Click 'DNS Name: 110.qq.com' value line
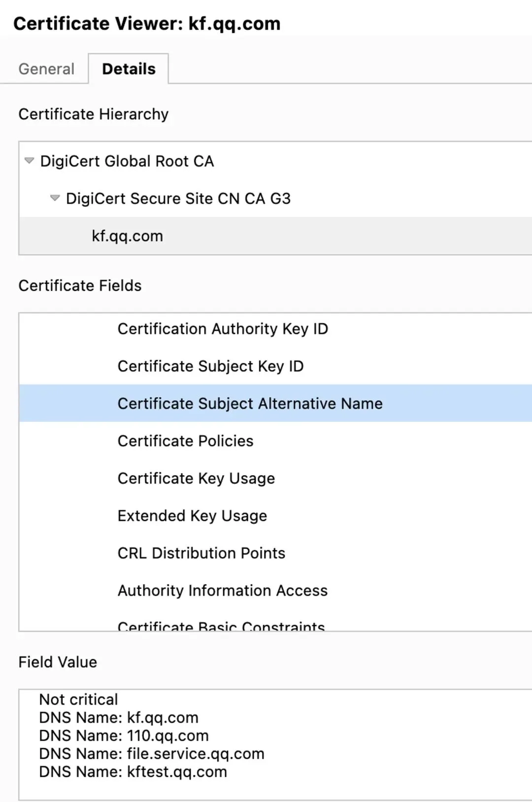 (124, 736)
